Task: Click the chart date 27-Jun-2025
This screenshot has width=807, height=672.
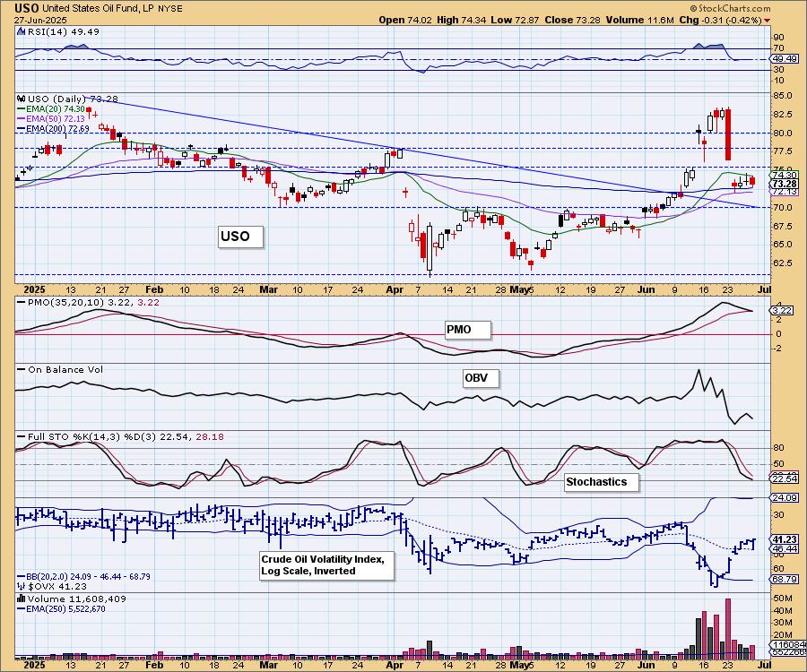Action: [x=40, y=21]
